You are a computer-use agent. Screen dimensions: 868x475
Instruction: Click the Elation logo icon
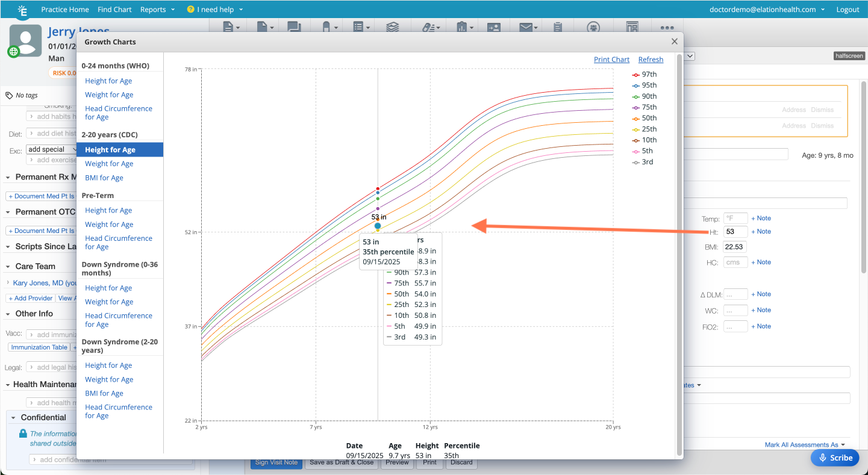[x=23, y=10]
